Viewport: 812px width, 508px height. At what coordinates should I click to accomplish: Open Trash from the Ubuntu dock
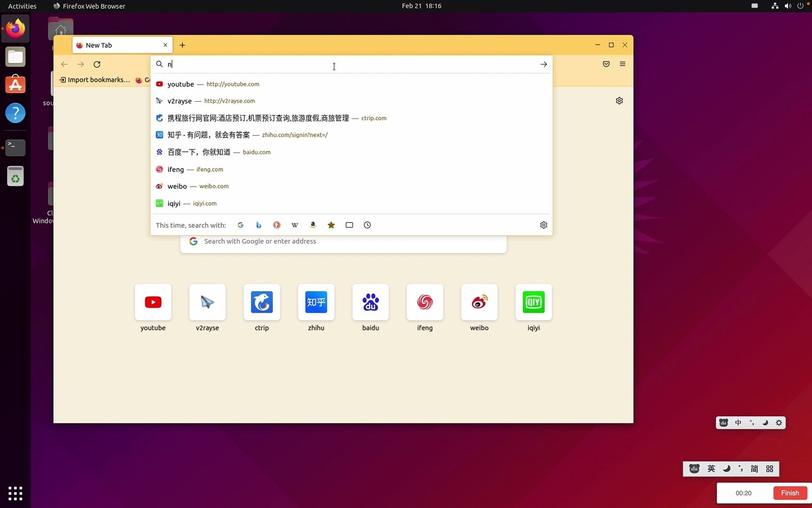pyautogui.click(x=16, y=176)
